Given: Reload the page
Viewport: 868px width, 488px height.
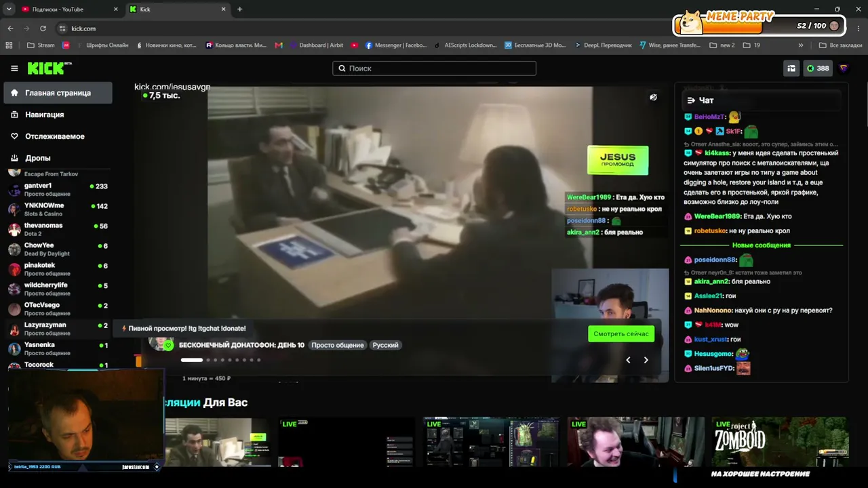Looking at the screenshot, I should [43, 28].
